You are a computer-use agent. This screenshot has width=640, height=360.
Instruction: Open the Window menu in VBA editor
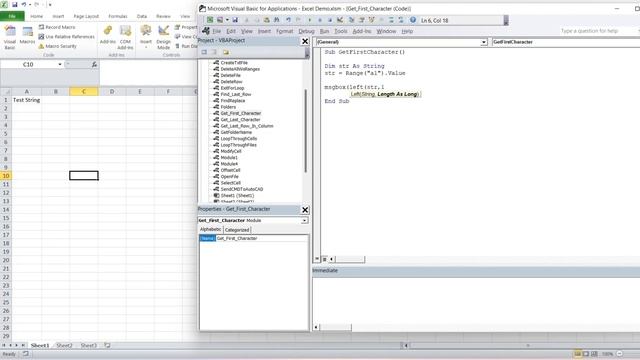[x=386, y=31]
